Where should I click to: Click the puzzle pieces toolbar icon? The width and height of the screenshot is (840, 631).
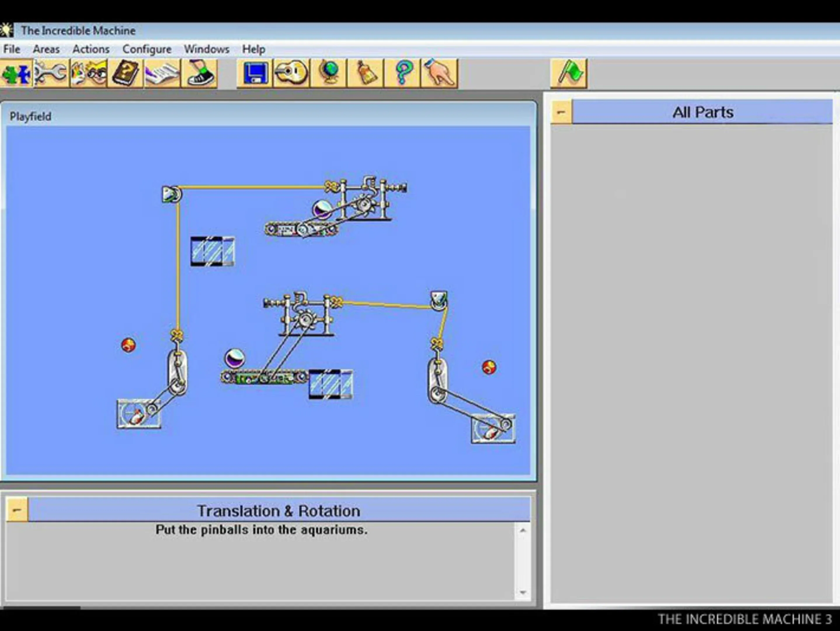click(16, 73)
